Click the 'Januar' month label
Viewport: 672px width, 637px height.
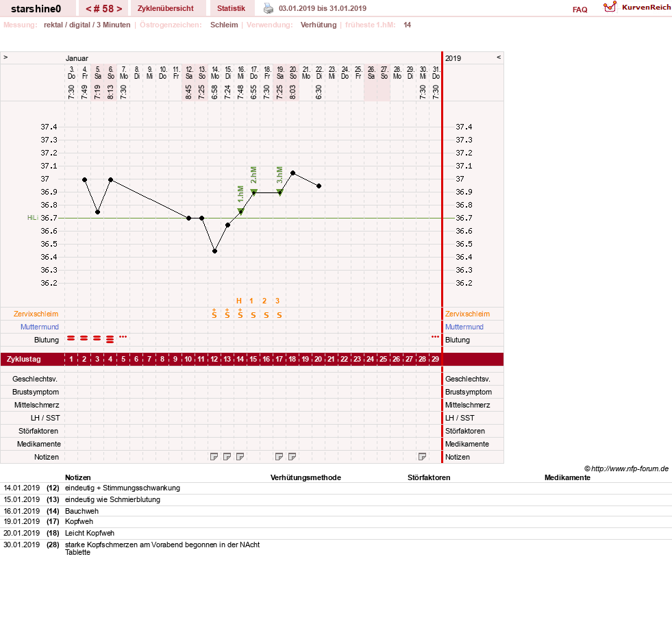(x=77, y=58)
